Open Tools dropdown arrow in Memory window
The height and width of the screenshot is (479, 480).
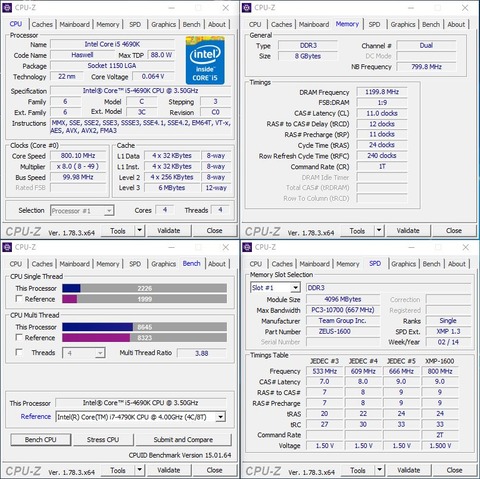379,230
